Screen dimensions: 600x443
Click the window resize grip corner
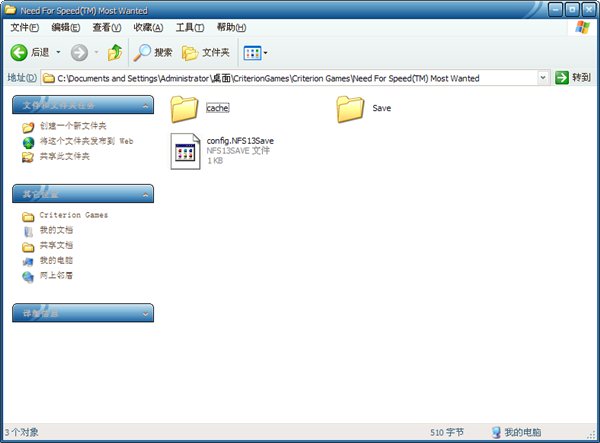click(592, 435)
